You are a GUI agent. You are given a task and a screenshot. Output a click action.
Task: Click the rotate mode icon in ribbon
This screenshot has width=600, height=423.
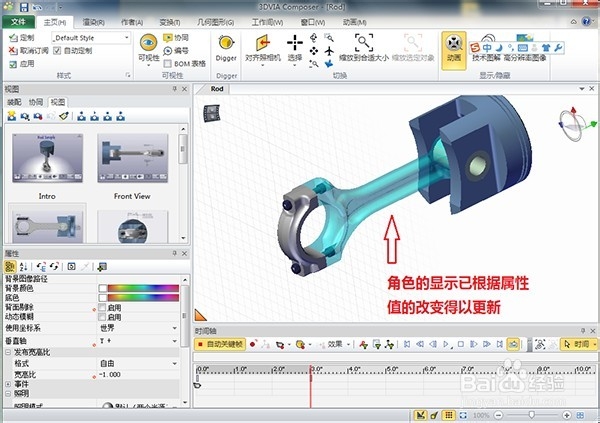(x=314, y=38)
